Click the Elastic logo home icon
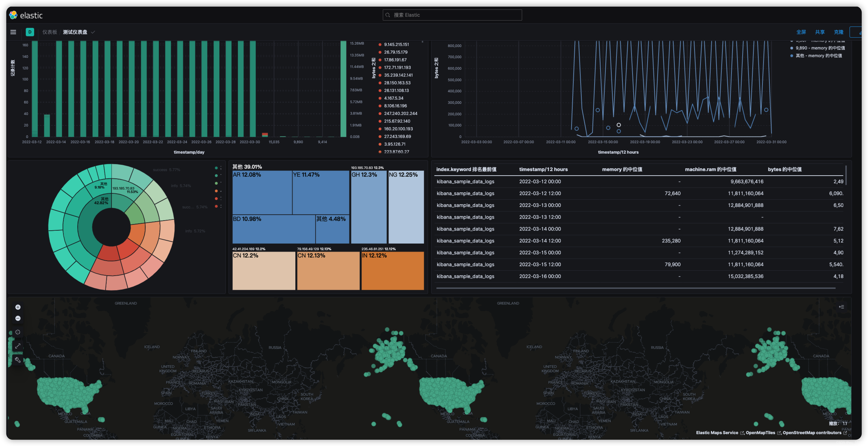Screen dimensions: 868x446 pyautogui.click(x=13, y=15)
